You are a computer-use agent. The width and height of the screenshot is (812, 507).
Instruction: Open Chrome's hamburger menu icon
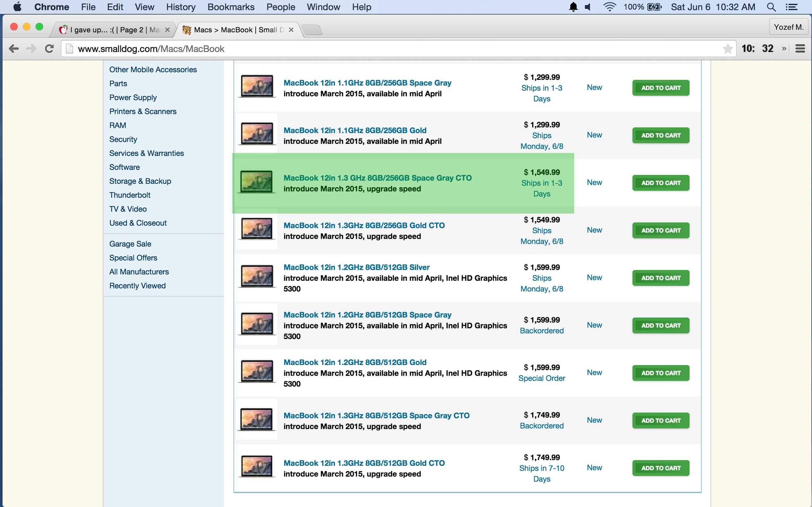coord(800,49)
